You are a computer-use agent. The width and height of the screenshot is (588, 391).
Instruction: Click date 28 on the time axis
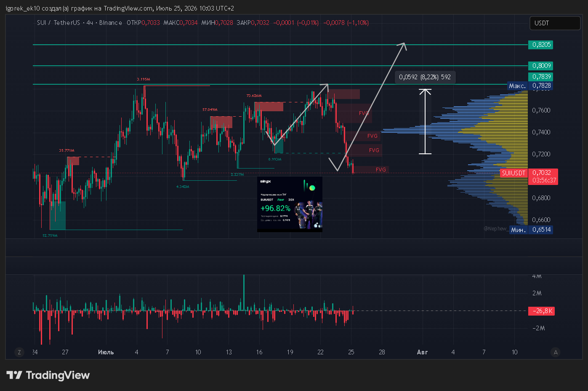click(x=382, y=352)
